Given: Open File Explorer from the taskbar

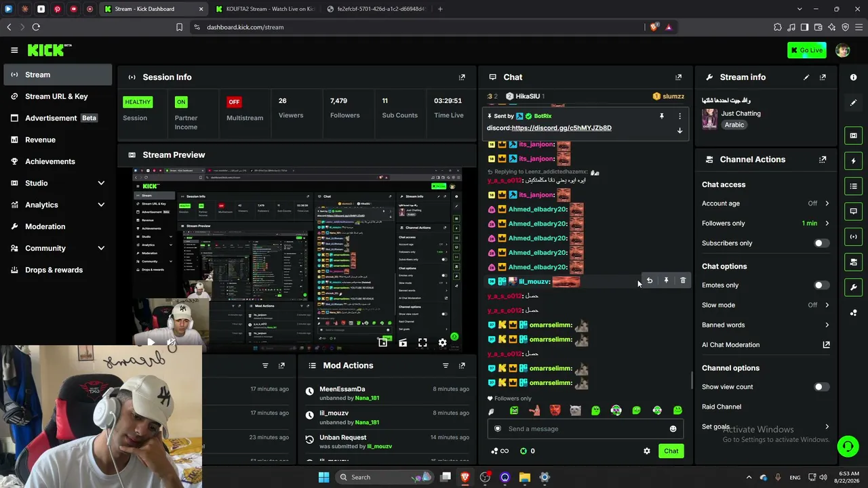Looking at the screenshot, I should pos(524,477).
